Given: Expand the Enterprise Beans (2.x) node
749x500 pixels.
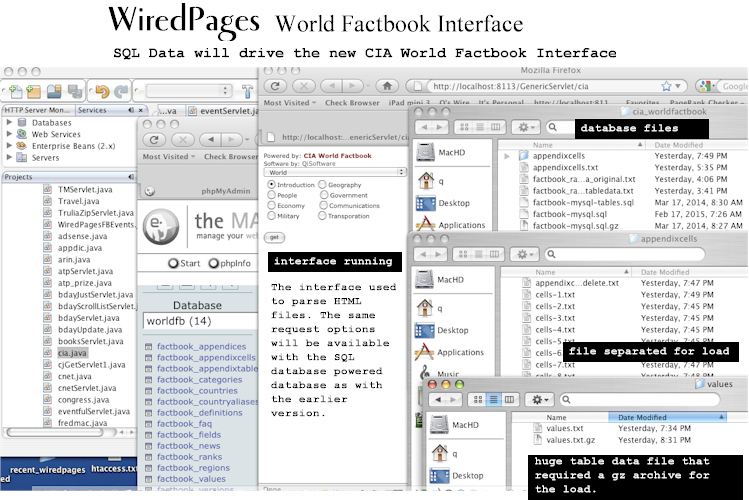Looking at the screenshot, I should pos(9,145).
